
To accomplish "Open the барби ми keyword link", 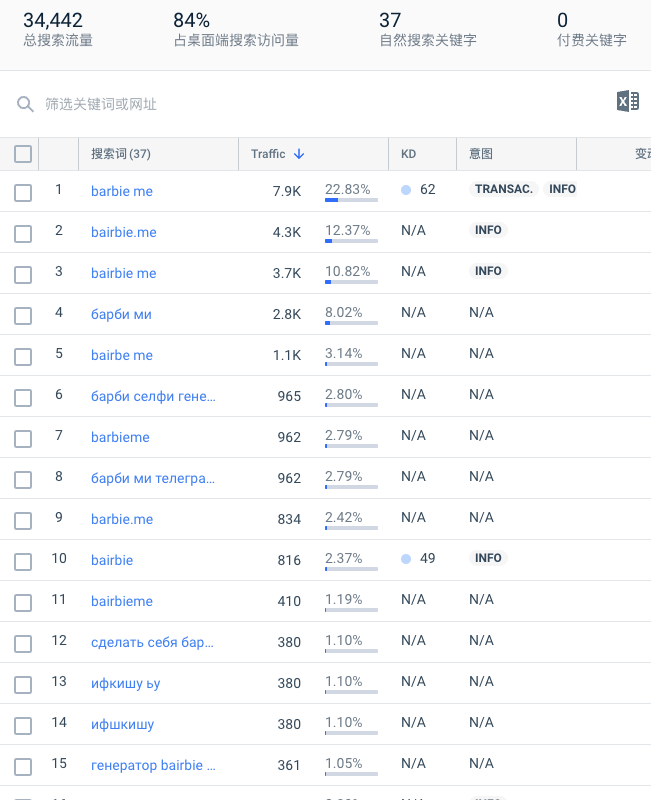I will pyautogui.click(x=121, y=314).
